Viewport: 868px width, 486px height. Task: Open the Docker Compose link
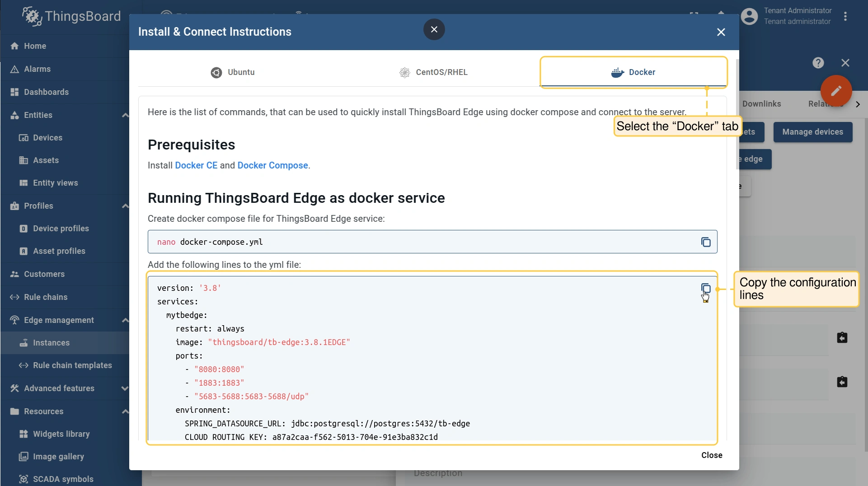pos(272,165)
